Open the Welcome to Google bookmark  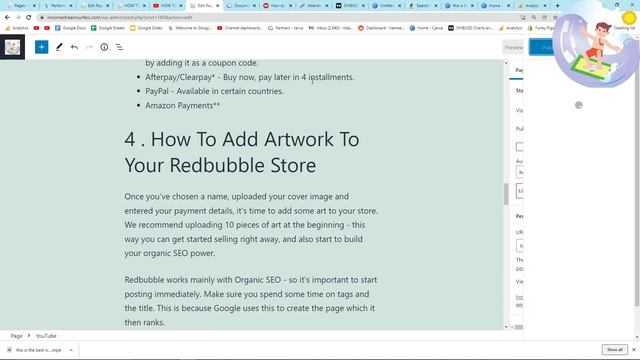(189, 28)
